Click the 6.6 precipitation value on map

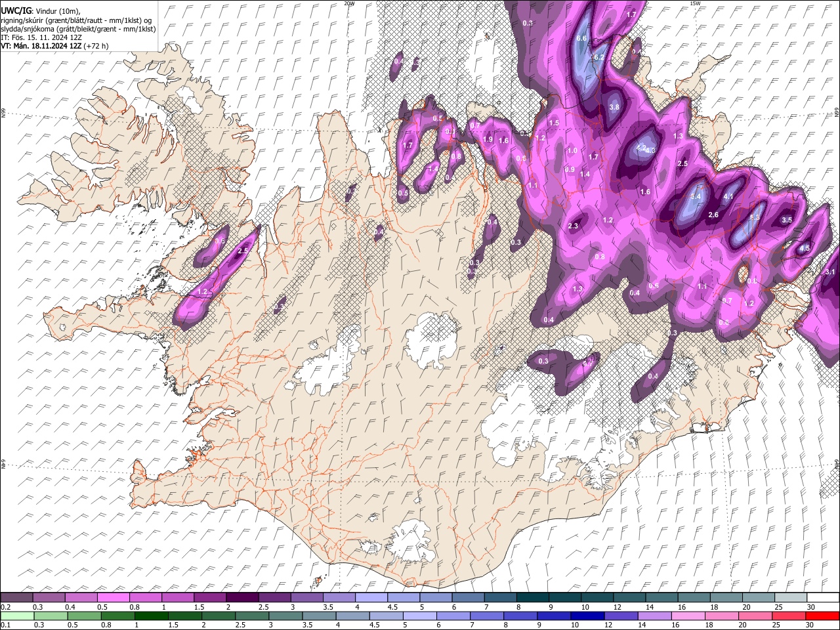(581, 39)
